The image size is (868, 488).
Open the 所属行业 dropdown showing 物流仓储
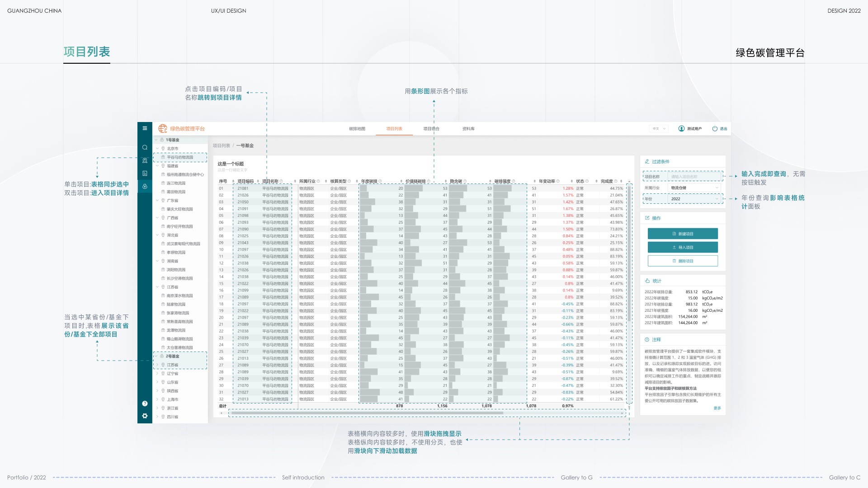(x=695, y=188)
